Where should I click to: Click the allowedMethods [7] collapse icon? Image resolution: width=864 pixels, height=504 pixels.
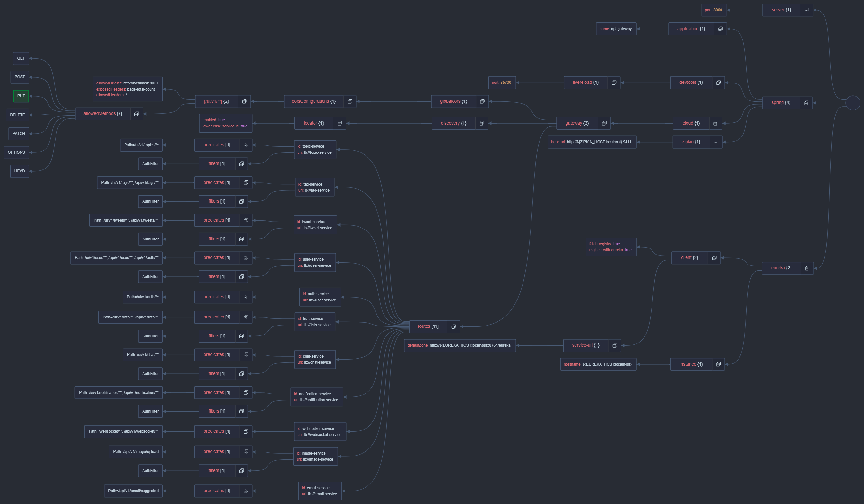(136, 114)
